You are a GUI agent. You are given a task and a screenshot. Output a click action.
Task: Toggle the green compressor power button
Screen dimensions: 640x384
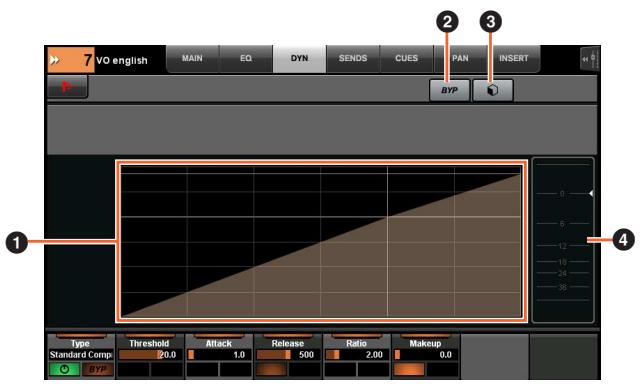click(64, 369)
